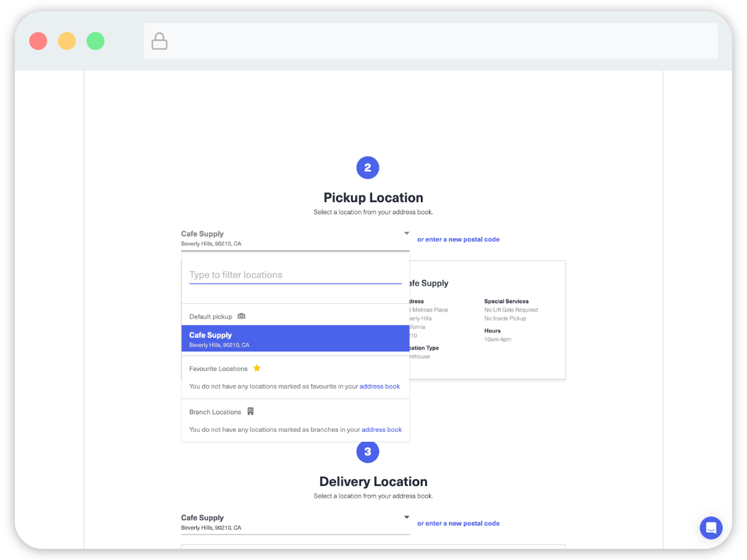This screenshot has width=747, height=560.
Task: Click the step 2 circle badge
Action: [x=367, y=167]
